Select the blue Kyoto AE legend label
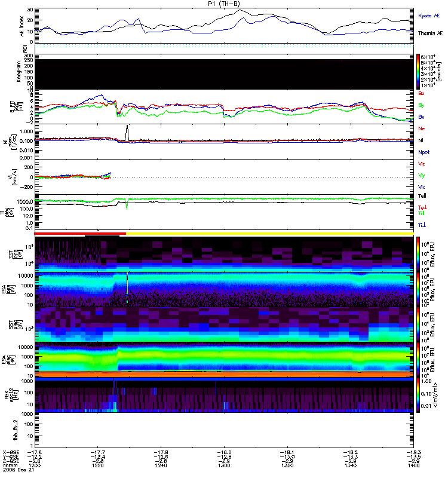Image resolution: width=448 pixels, height=478 pixels. coord(429,16)
